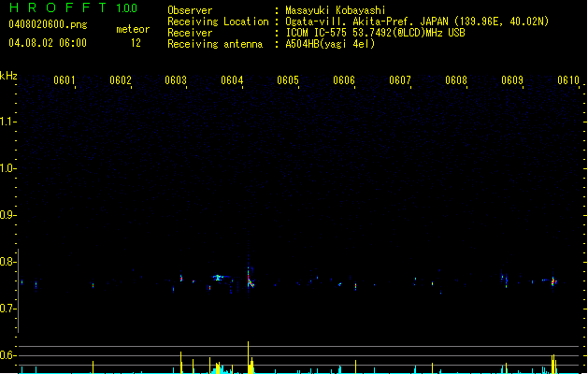This screenshot has height=374, width=588.
Task: Click the 0605 time marker
Action: point(288,80)
